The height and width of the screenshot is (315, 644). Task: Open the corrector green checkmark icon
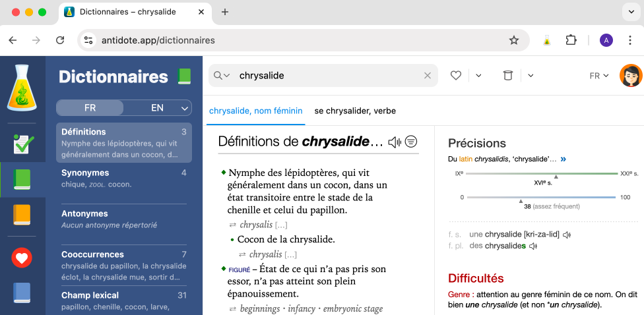22,144
